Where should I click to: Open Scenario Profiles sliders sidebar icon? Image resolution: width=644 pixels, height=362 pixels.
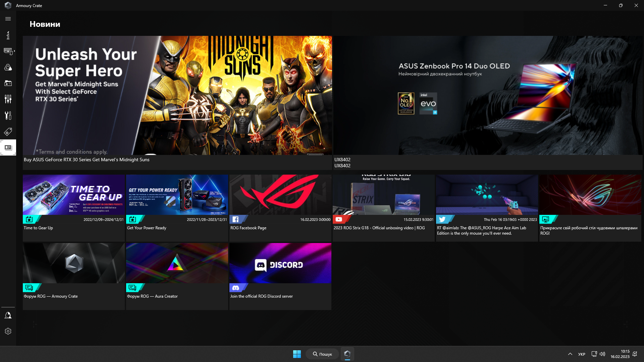8,99
